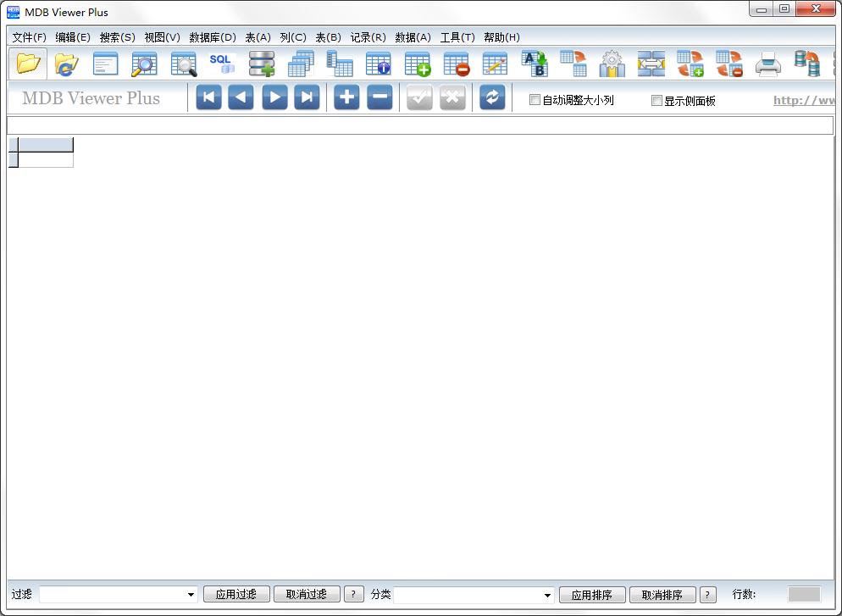Click the refresh records button in the navigator
842x616 pixels.
pyautogui.click(x=492, y=97)
